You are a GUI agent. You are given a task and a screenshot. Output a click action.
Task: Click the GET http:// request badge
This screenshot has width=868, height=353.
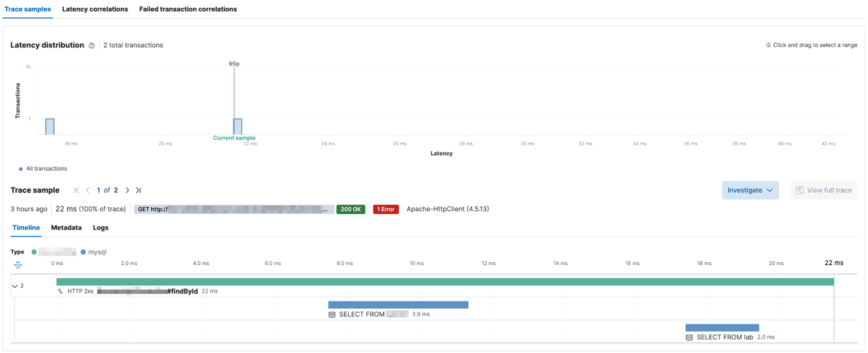click(x=234, y=209)
